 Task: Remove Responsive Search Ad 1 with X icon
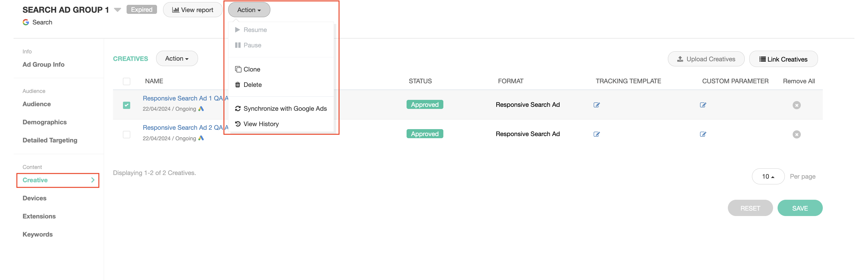(796, 105)
